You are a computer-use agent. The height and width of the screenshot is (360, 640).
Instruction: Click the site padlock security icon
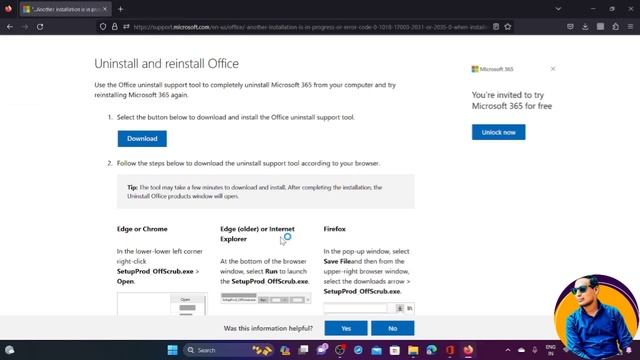(x=115, y=27)
